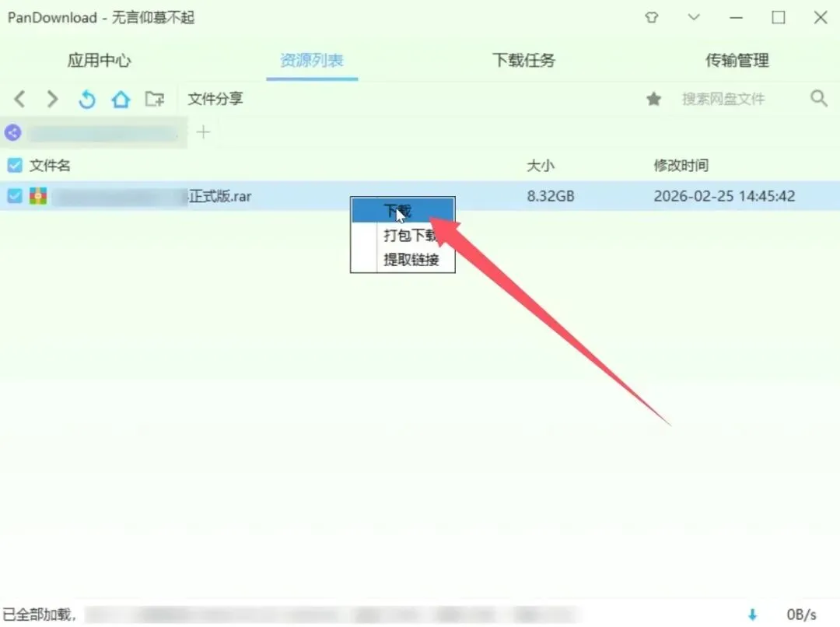This screenshot has width=840, height=627.
Task: Toggle the select-all 文件名 checkbox
Action: [15, 165]
